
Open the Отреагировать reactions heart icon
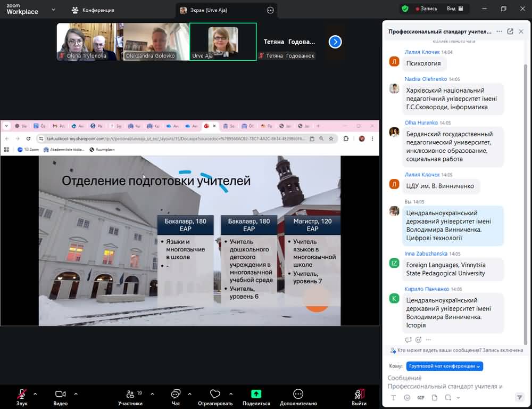click(x=215, y=395)
